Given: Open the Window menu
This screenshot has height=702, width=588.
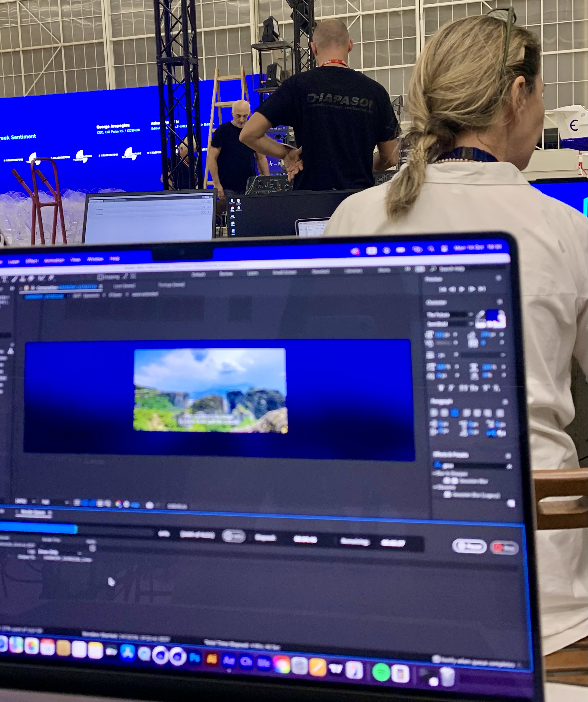Looking at the screenshot, I should (95, 259).
